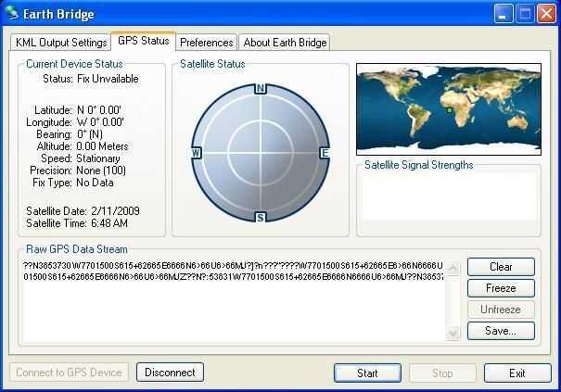Freeze the raw GPS data stream
This screenshot has height=392, width=561.
click(x=501, y=288)
